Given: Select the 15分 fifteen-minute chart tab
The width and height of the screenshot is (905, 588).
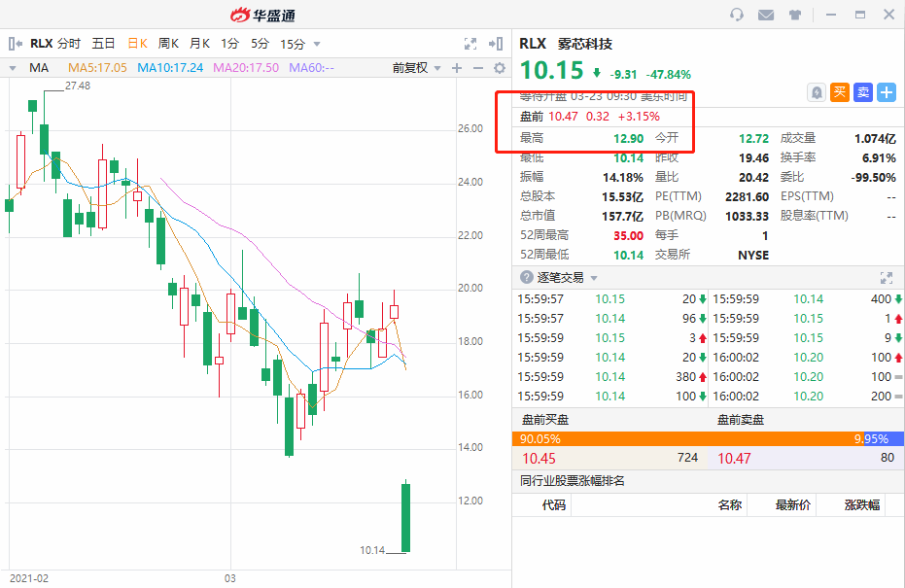Looking at the screenshot, I should pyautogui.click(x=293, y=44).
